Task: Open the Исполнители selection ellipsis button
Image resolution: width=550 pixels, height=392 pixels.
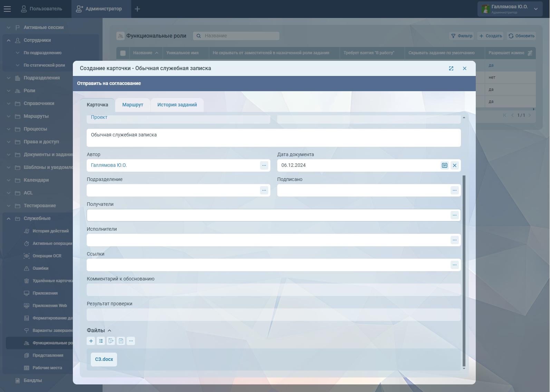Action: 454,240
